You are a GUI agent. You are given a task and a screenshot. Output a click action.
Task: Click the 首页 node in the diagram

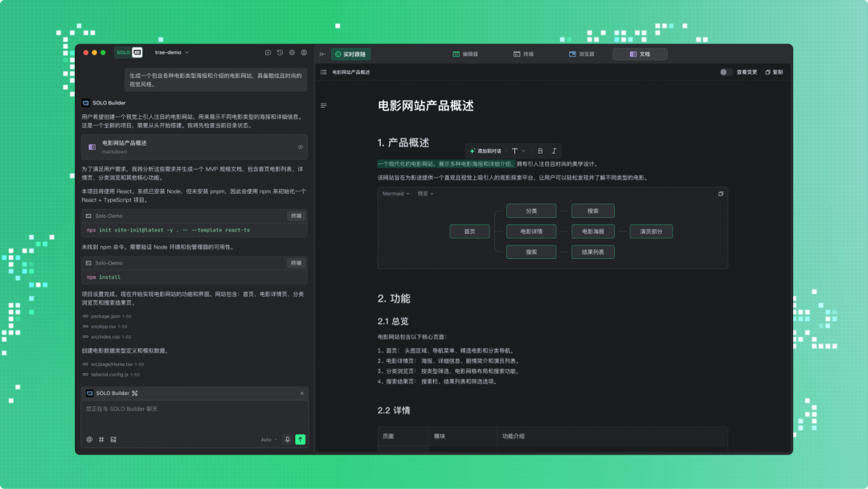pyautogui.click(x=470, y=232)
